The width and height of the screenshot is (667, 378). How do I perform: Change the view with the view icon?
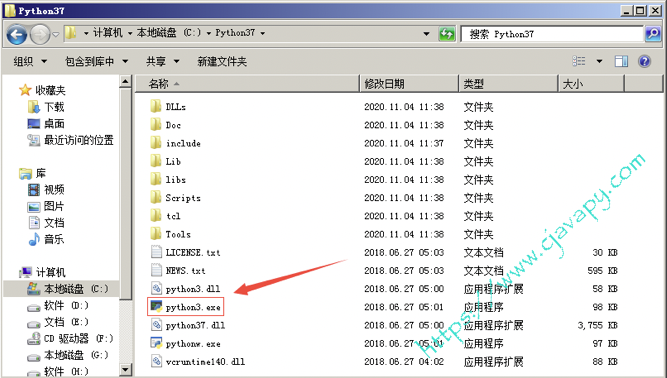579,61
